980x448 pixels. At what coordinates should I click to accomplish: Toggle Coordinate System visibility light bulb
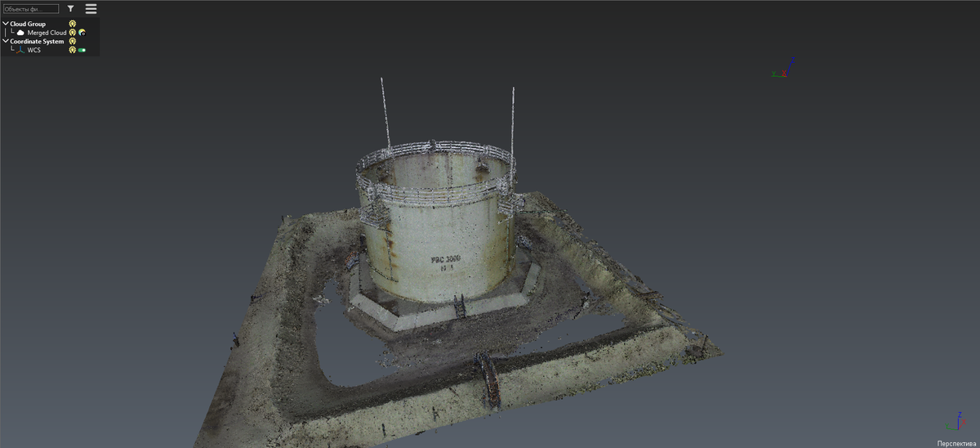tap(73, 41)
